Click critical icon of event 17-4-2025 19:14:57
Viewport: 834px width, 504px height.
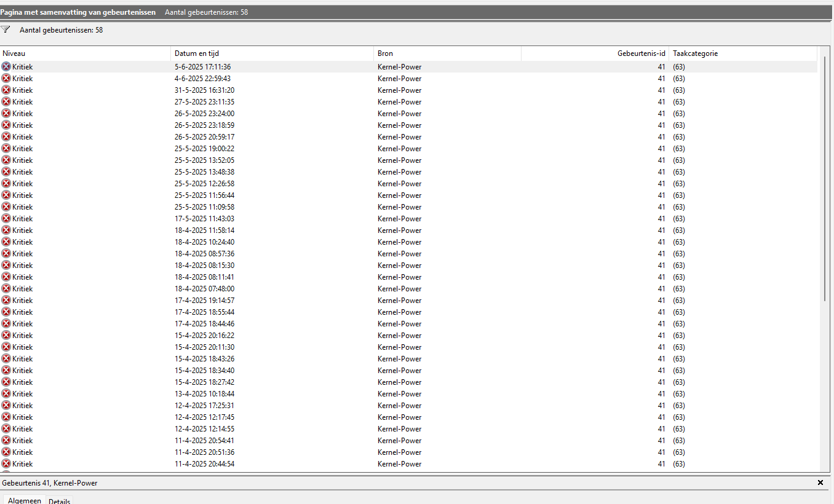[x=6, y=300]
